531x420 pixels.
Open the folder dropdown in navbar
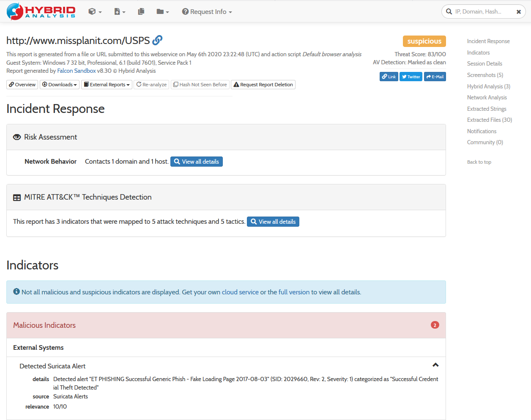pos(163,12)
